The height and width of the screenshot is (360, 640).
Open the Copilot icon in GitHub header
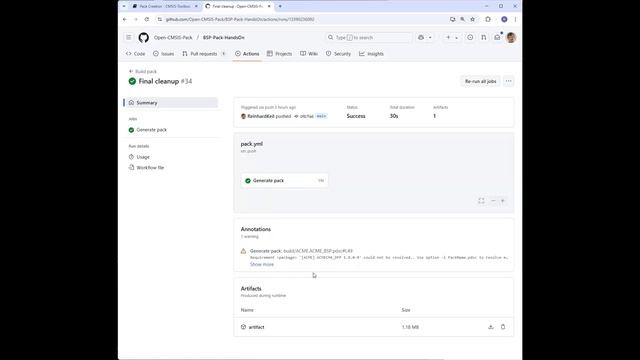[x=421, y=38]
